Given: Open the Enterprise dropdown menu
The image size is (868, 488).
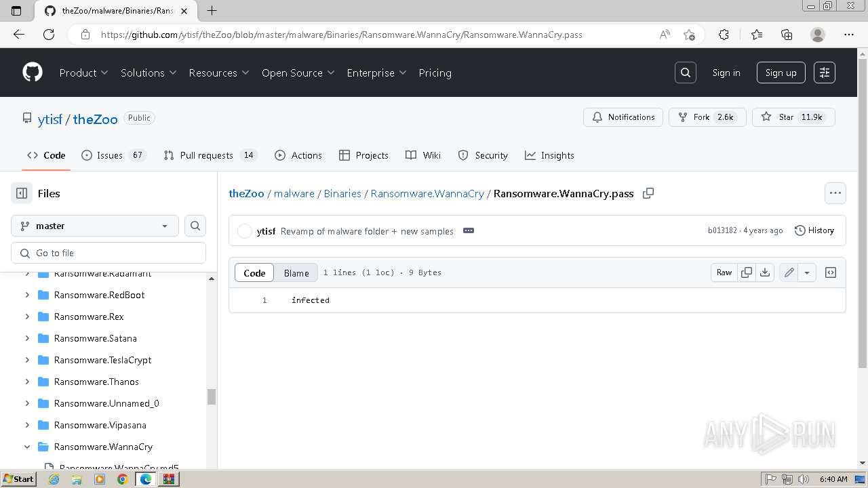Looking at the screenshot, I should (x=376, y=73).
